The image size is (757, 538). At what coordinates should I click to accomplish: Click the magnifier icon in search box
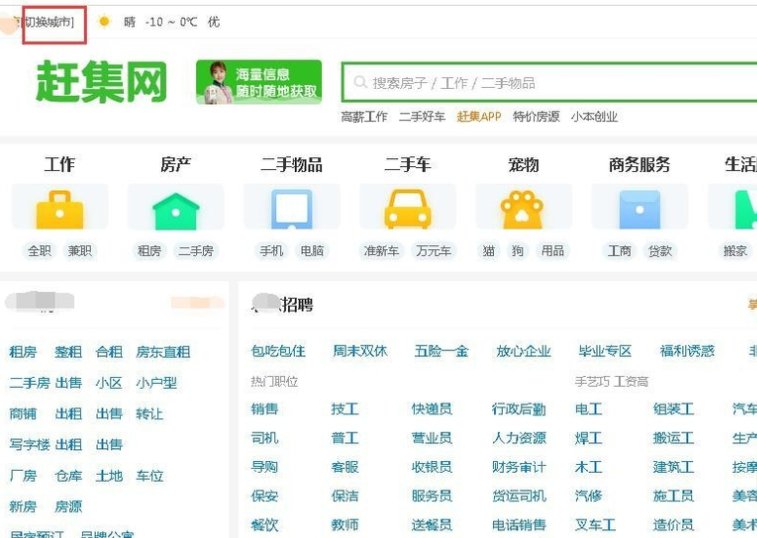pyautogui.click(x=360, y=82)
